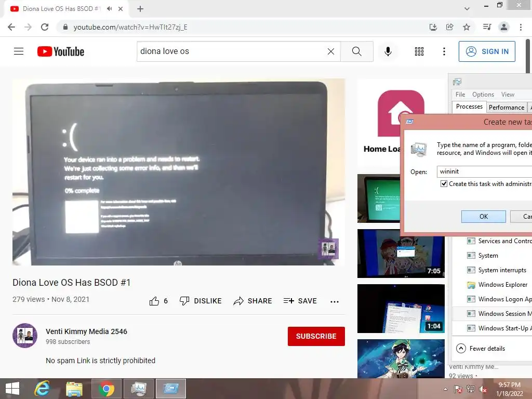This screenshot has height=399, width=532.
Task: Click the forward navigation arrow
Action: 28,27
